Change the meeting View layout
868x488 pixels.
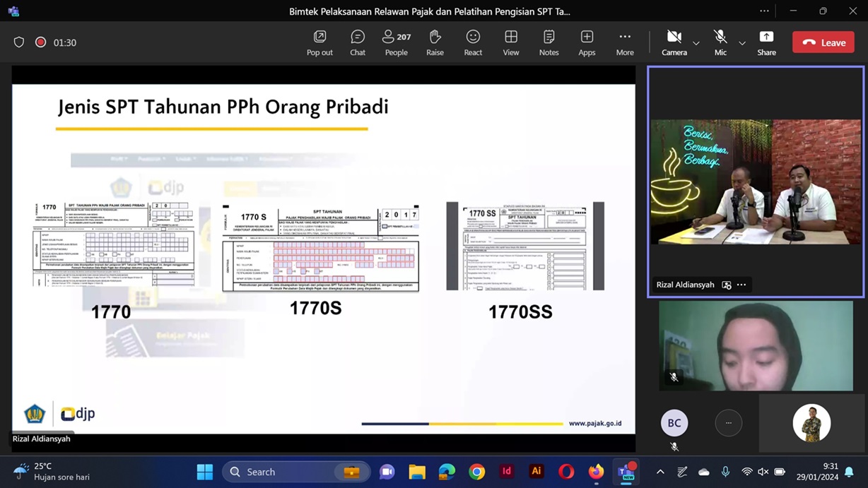(x=510, y=42)
